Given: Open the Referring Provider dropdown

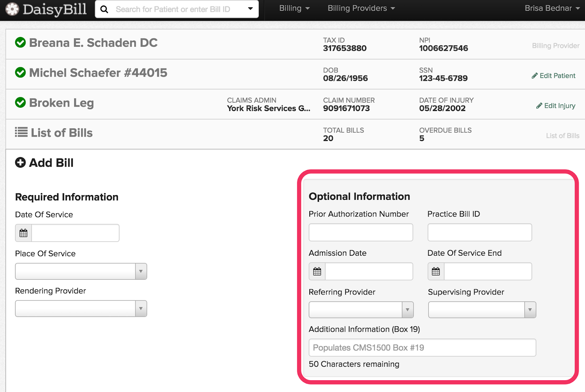Looking at the screenshot, I should 407,310.
